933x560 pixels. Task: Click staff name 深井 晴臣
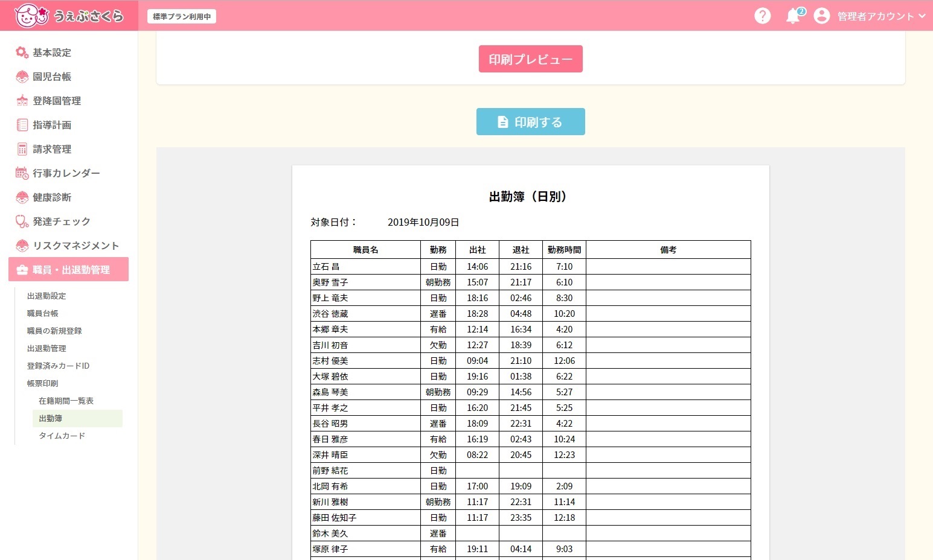pos(330,455)
